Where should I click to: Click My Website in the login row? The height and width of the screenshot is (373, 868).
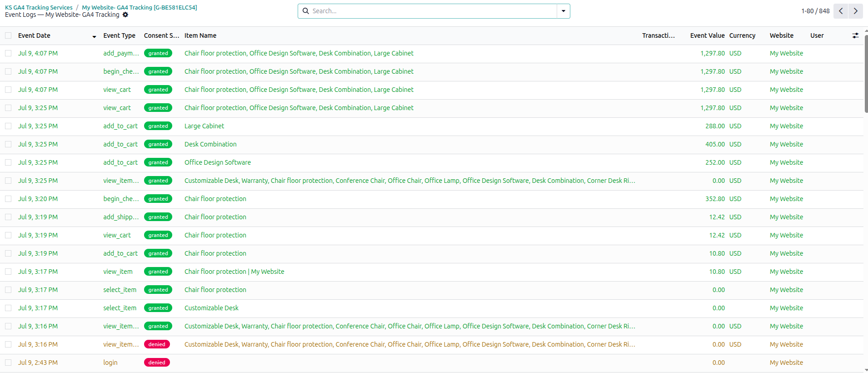tap(786, 363)
